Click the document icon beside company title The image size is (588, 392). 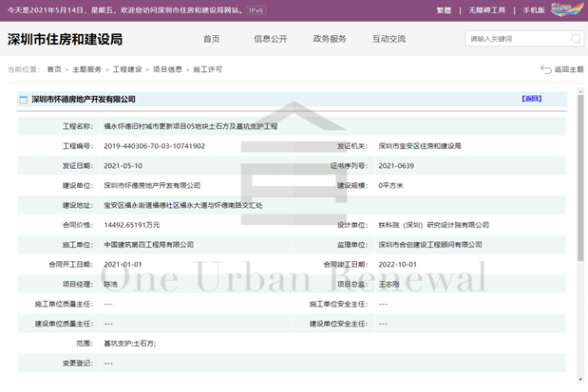point(23,100)
